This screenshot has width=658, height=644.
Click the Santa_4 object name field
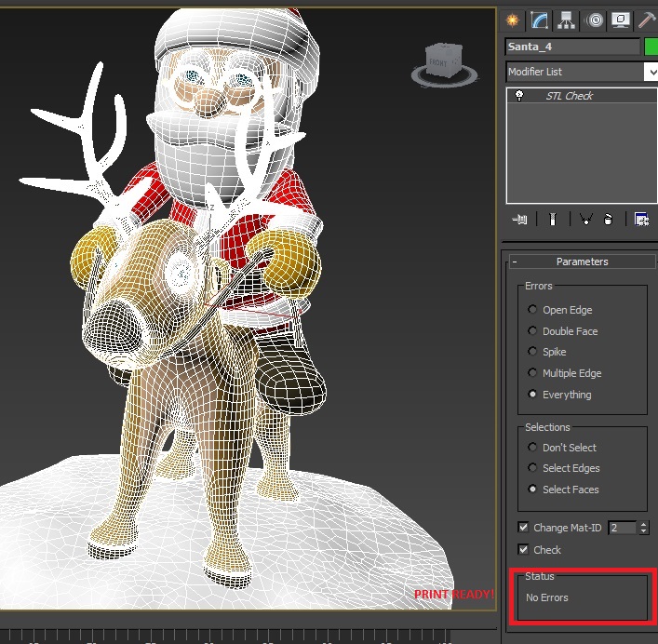click(572, 47)
